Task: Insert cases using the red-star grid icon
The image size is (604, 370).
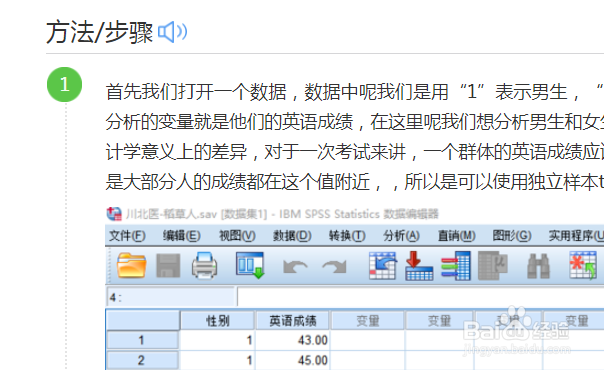Action: (x=582, y=265)
